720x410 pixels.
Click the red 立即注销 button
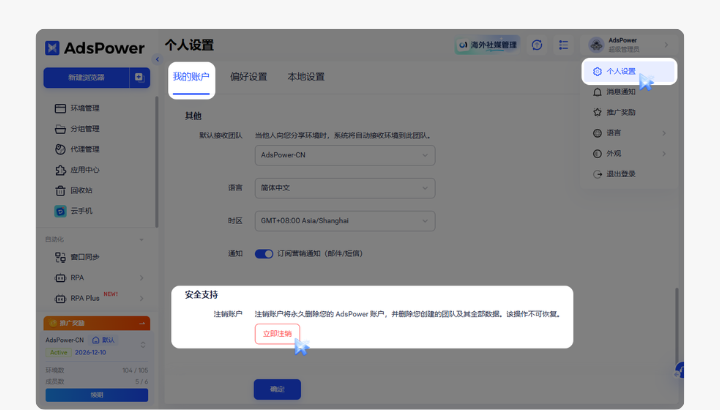[x=277, y=334]
